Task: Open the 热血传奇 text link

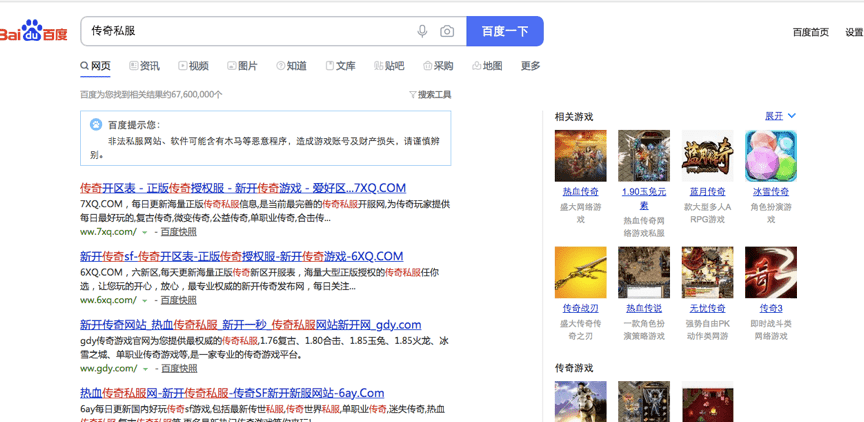Action: click(x=580, y=192)
